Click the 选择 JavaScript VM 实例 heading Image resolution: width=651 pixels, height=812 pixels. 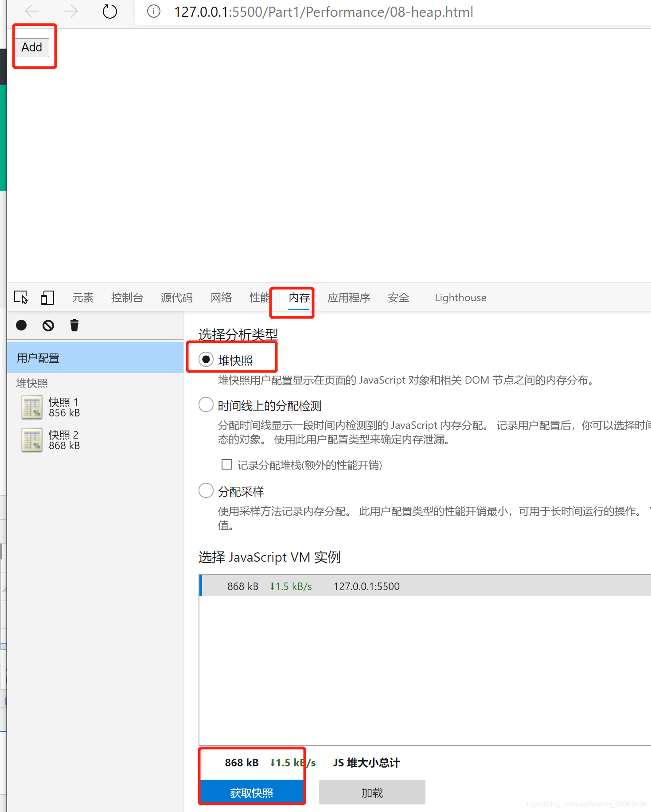point(269,557)
